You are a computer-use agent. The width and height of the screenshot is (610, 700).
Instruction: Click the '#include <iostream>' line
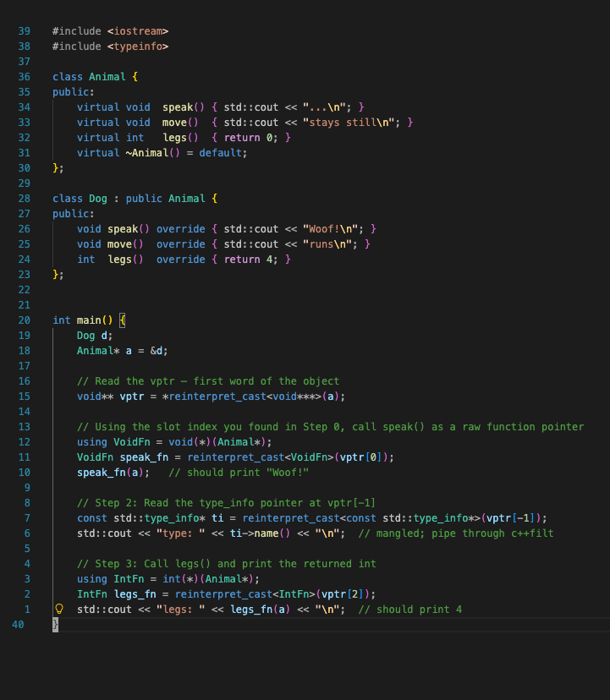tap(110, 31)
